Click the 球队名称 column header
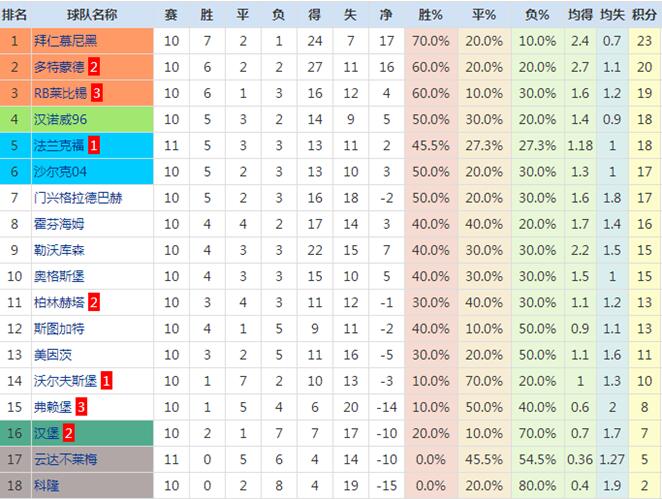Image resolution: width=662 pixels, height=499 pixels. click(92, 15)
